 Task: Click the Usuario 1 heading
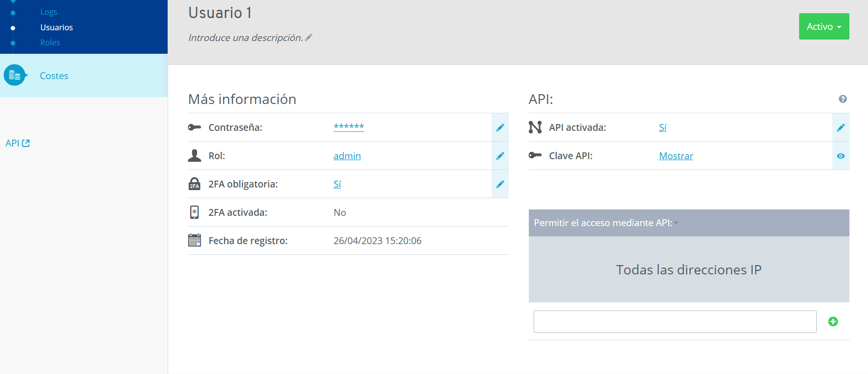coord(220,13)
